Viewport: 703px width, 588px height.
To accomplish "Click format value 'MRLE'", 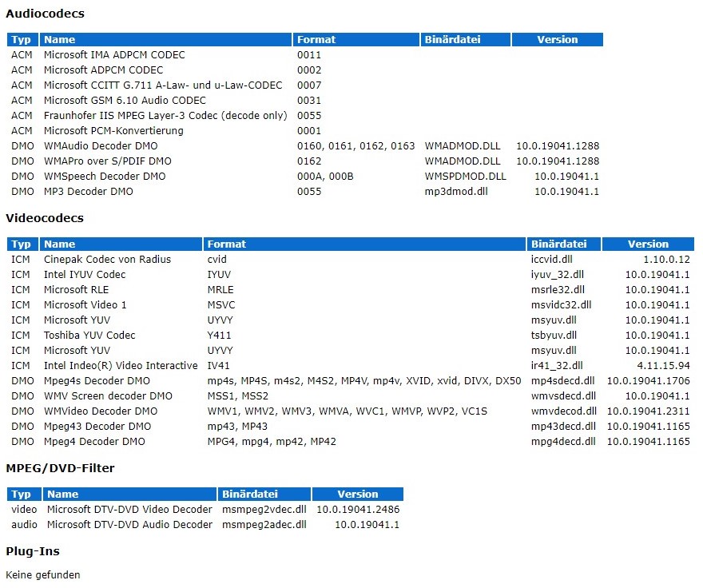I will [220, 290].
